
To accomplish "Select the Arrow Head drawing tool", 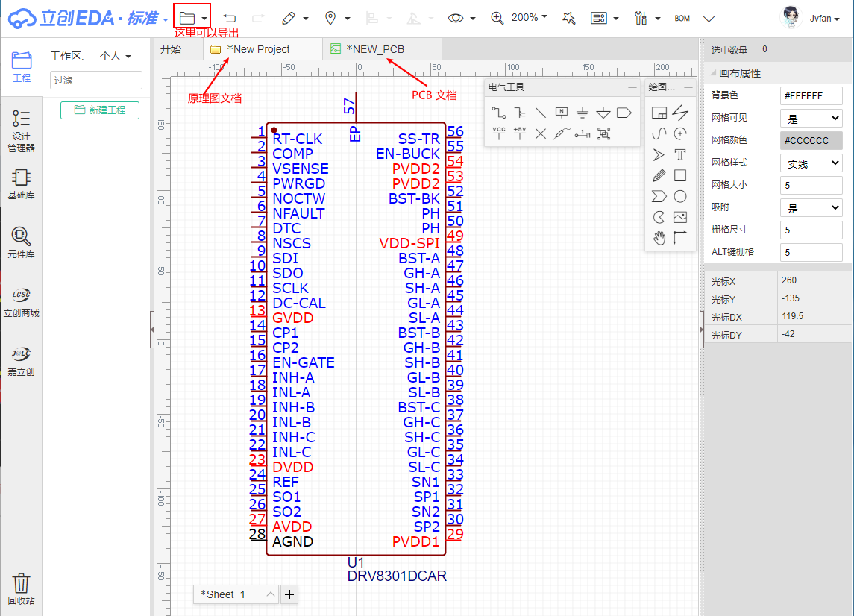I will coord(659,154).
